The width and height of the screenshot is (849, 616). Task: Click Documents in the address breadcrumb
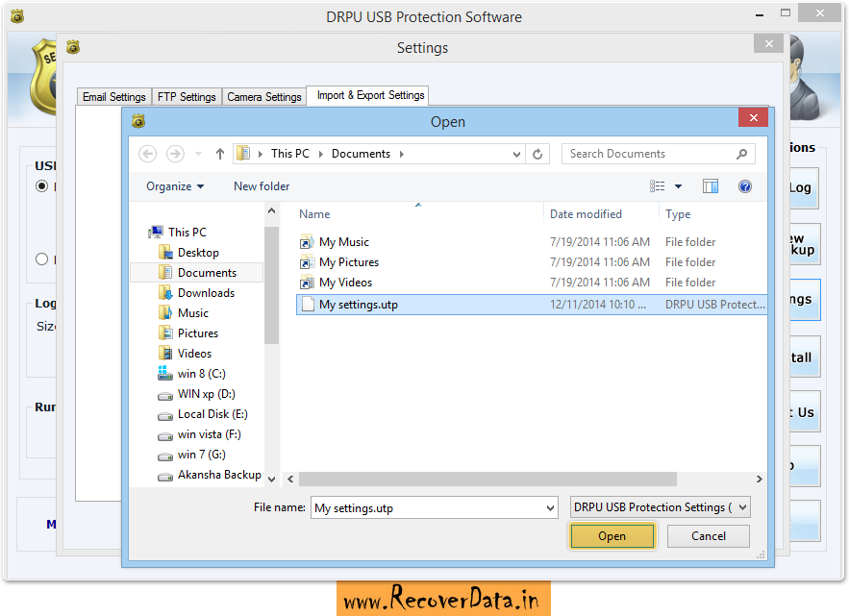[x=361, y=154]
